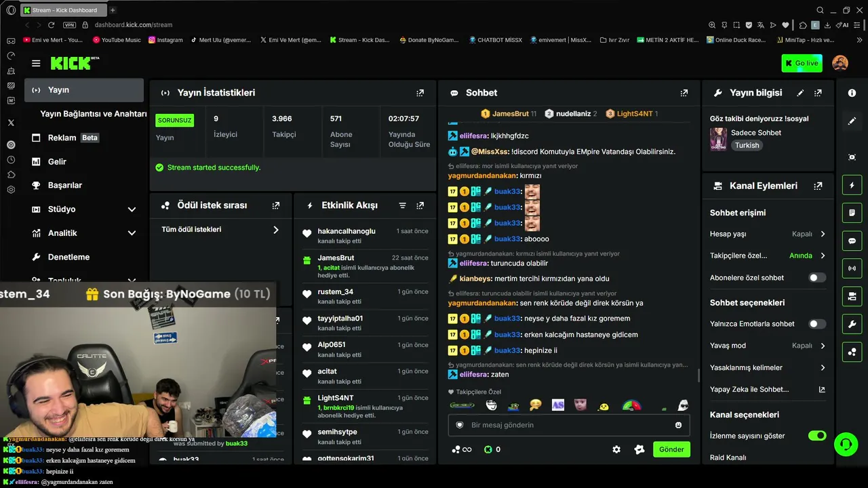Open Hesap yaşı setting options

pyautogui.click(x=768, y=234)
